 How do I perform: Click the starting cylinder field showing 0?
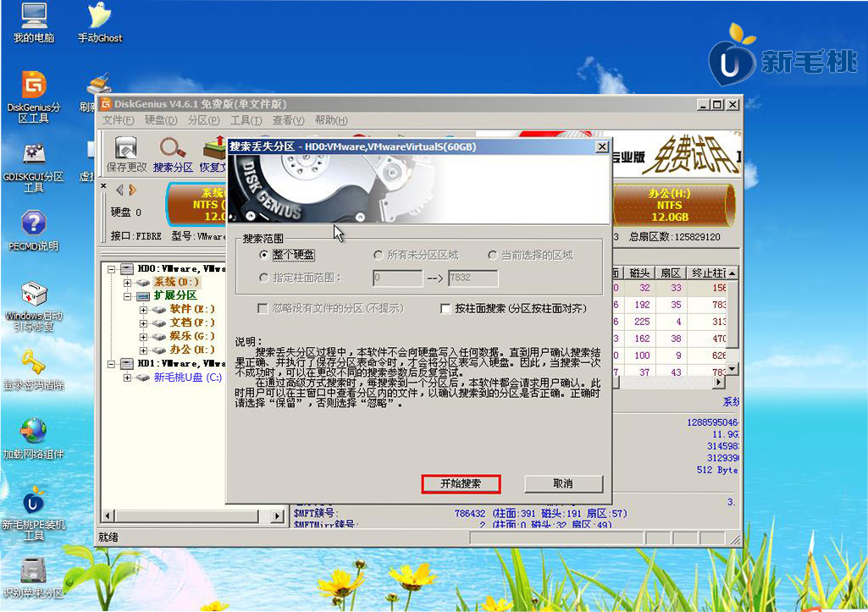click(x=397, y=278)
